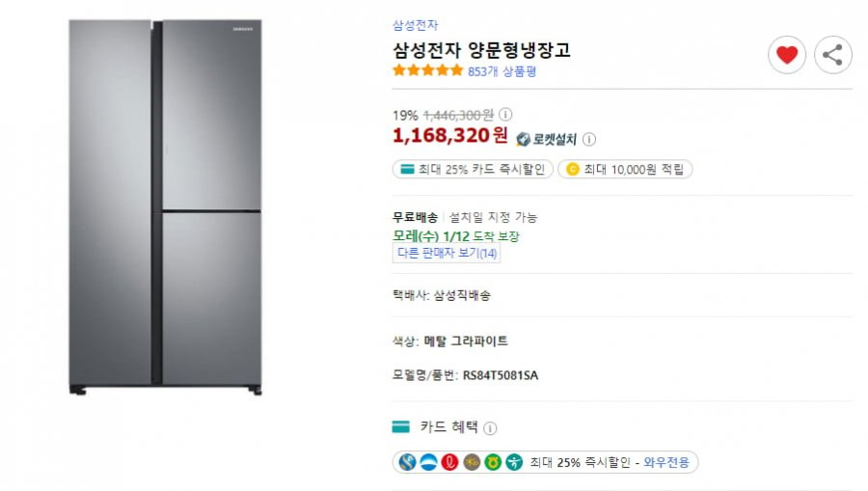The height and width of the screenshot is (491, 868).
Task: Open the 853개 상품평 reviews link
Action: [502, 71]
